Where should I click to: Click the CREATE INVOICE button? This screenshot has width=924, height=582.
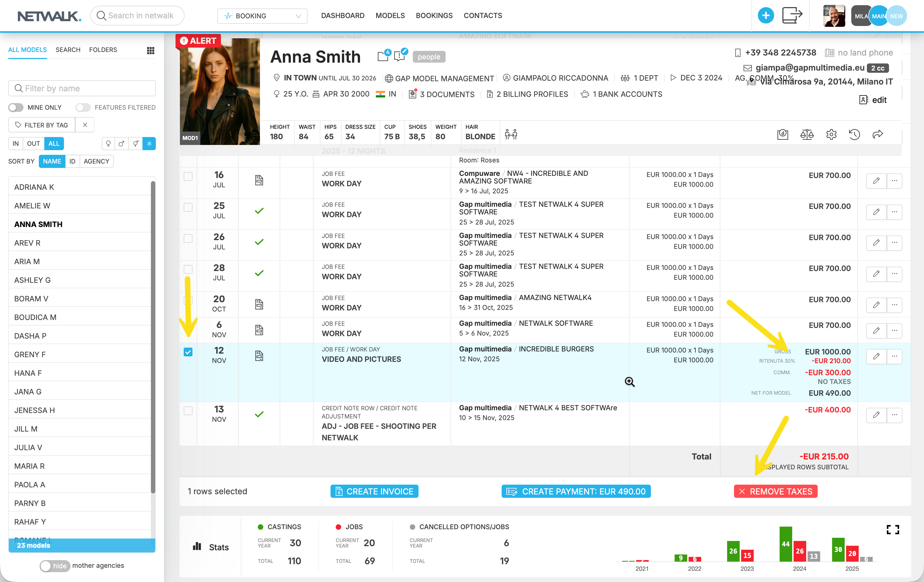tap(374, 491)
